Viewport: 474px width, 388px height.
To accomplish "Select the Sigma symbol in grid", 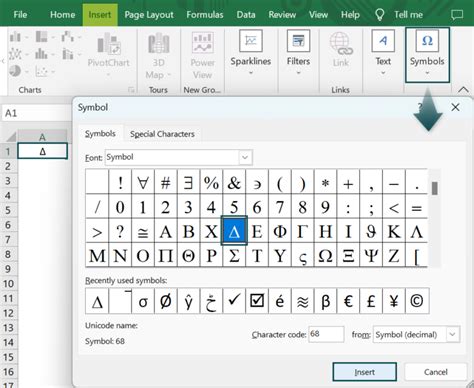I will point(234,256).
